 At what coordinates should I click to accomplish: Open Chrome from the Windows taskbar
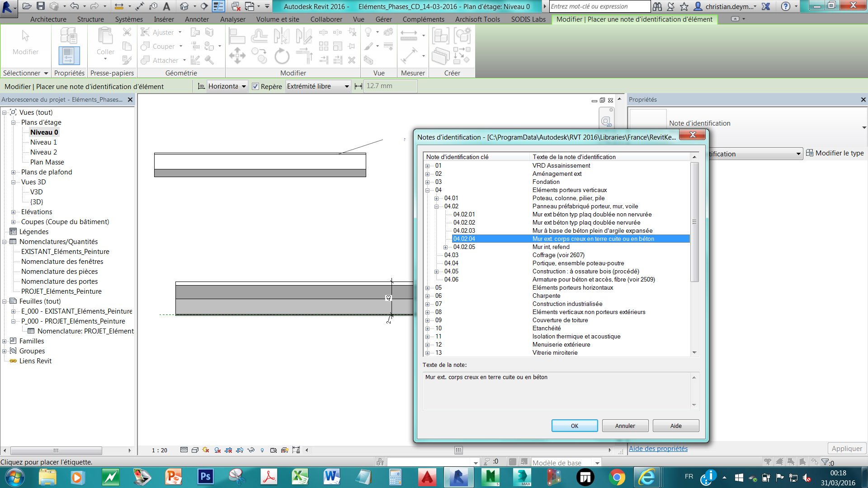point(617,477)
